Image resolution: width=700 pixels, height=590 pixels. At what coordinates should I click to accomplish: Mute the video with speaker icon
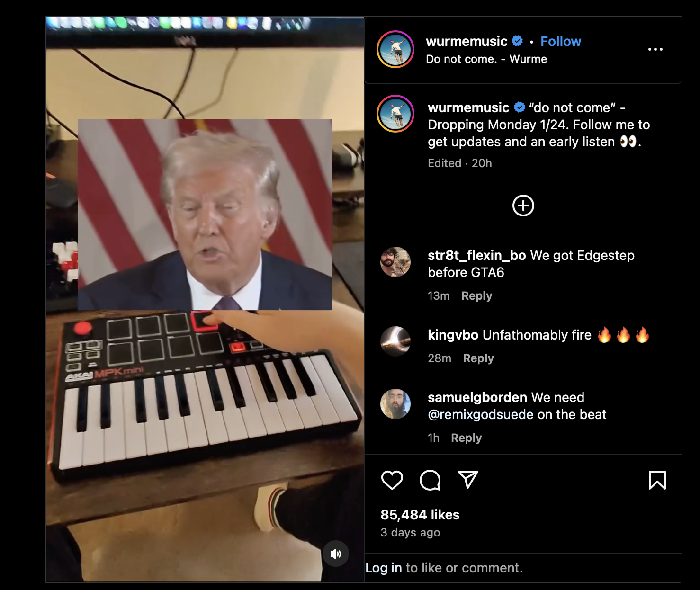336,554
